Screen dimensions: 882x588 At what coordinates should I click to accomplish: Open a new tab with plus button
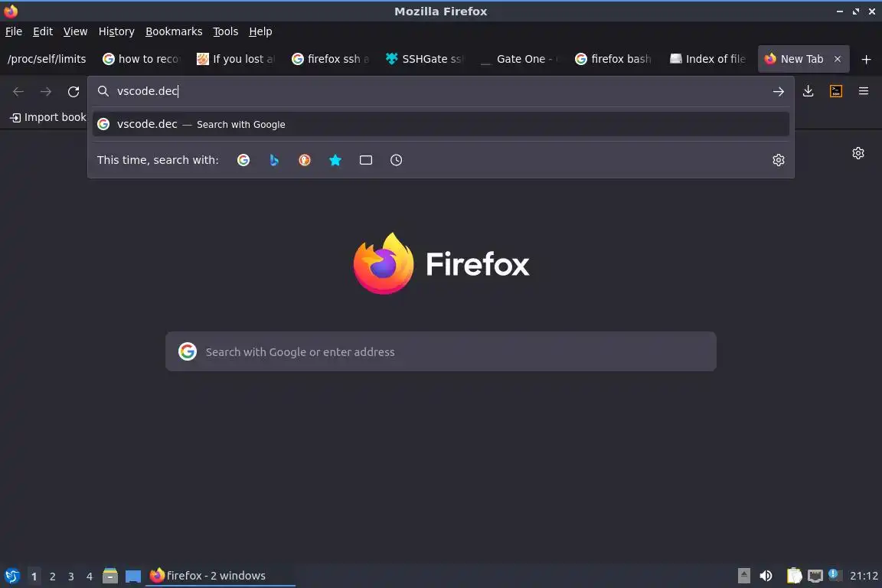(866, 59)
